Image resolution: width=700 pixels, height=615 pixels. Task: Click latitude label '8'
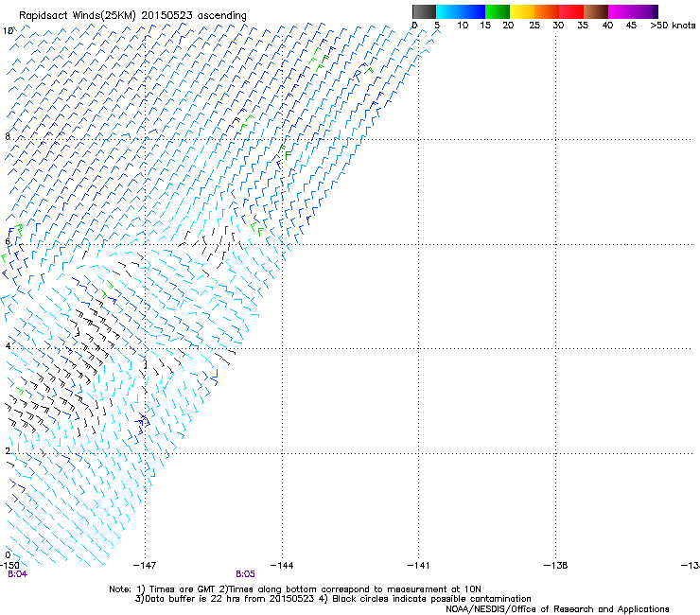point(8,136)
